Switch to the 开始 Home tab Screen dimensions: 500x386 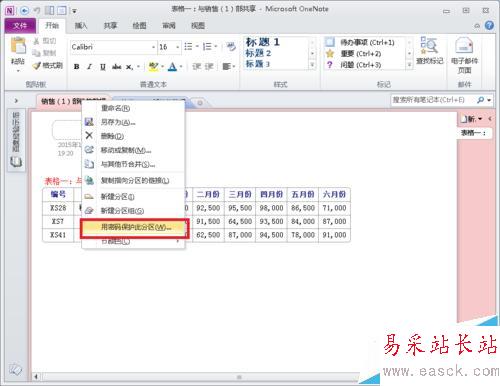(x=52, y=26)
